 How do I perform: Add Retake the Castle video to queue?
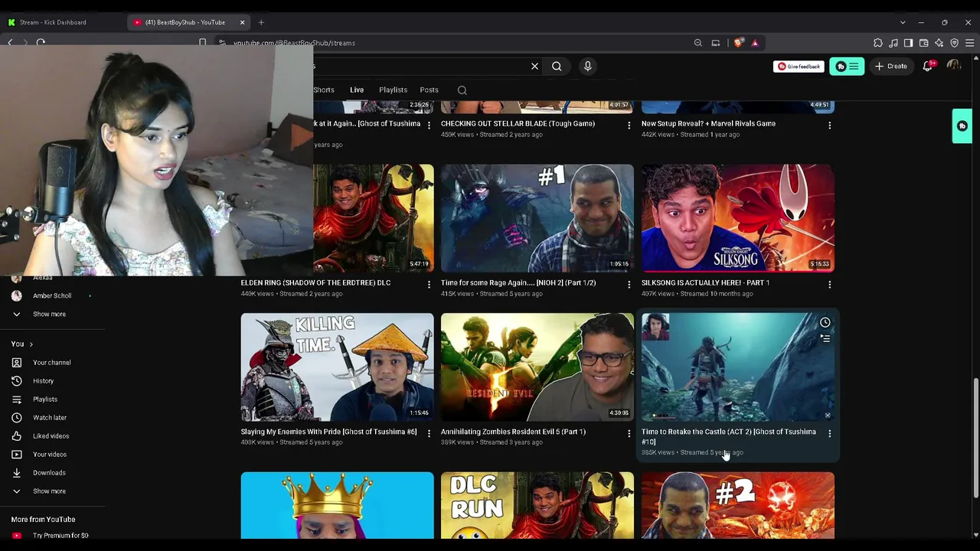click(x=825, y=338)
